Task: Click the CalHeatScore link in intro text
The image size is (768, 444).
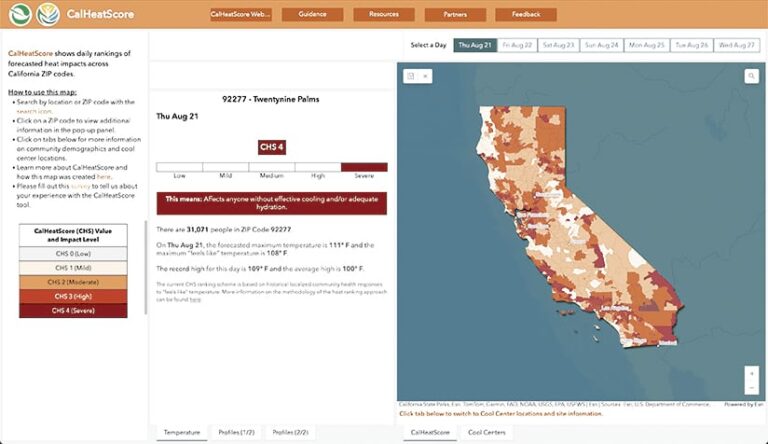Action: (30, 53)
